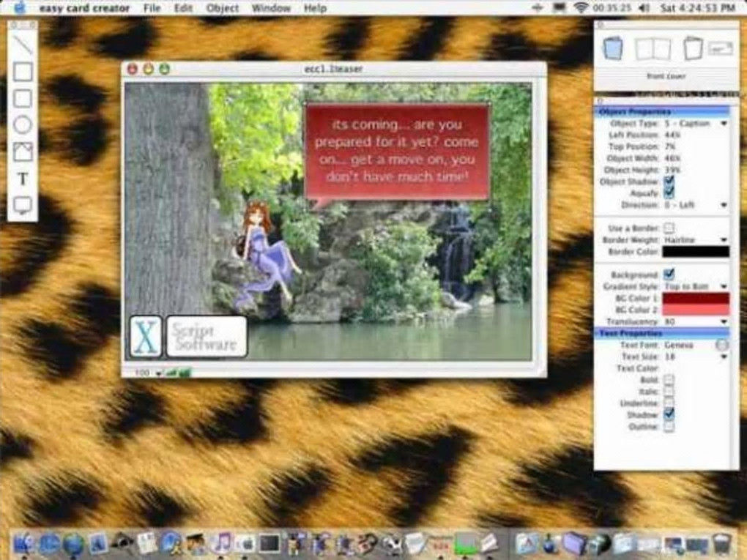Switch to the inside spread card view
Screen dimensions: 747x560
tap(653, 48)
